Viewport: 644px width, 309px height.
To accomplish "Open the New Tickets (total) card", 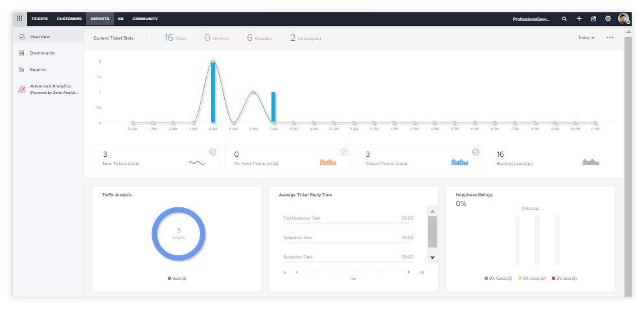I will (157, 158).
